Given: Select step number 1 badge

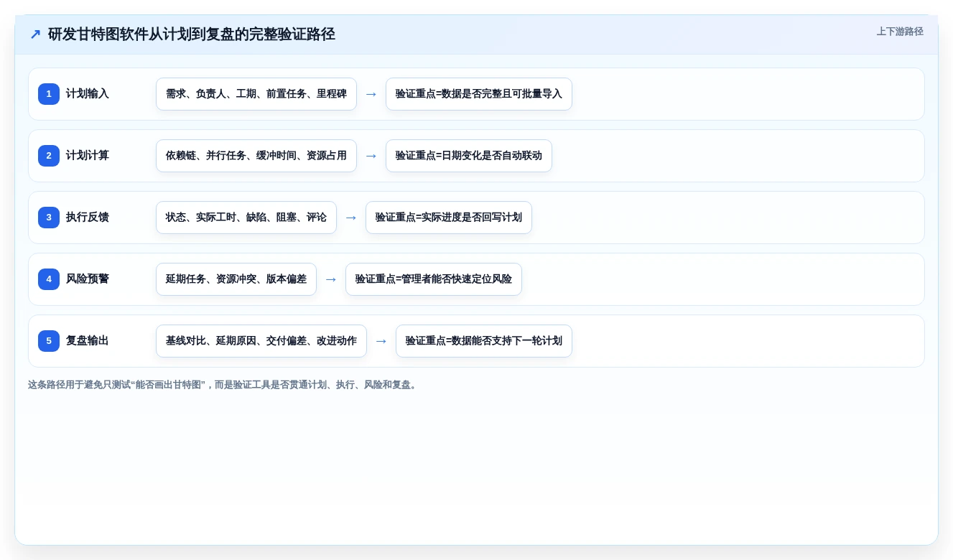Looking at the screenshot, I should (x=49, y=94).
